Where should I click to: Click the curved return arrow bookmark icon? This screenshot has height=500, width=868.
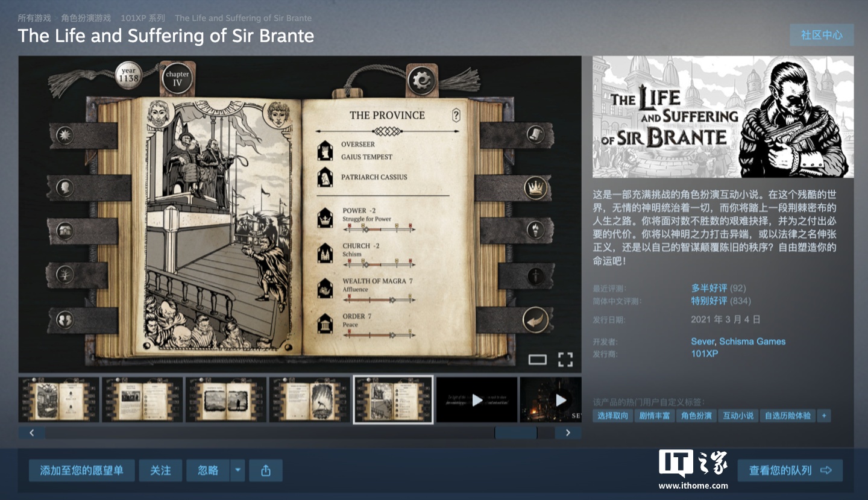535,319
